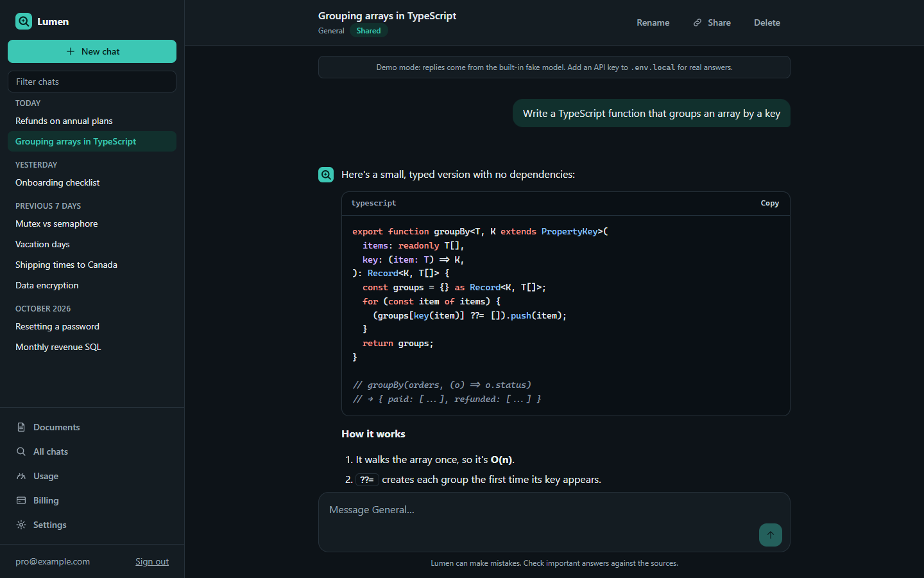Copy the typescript code block
Image resolution: width=924 pixels, height=578 pixels.
769,203
